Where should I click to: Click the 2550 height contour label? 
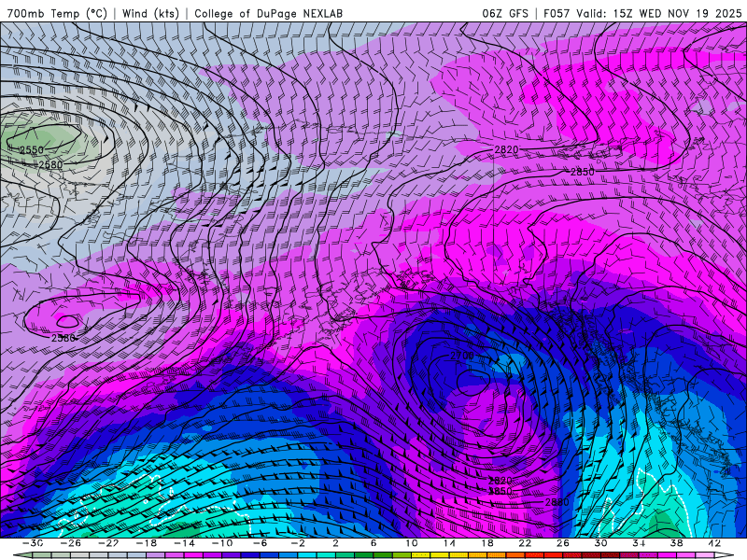32,150
